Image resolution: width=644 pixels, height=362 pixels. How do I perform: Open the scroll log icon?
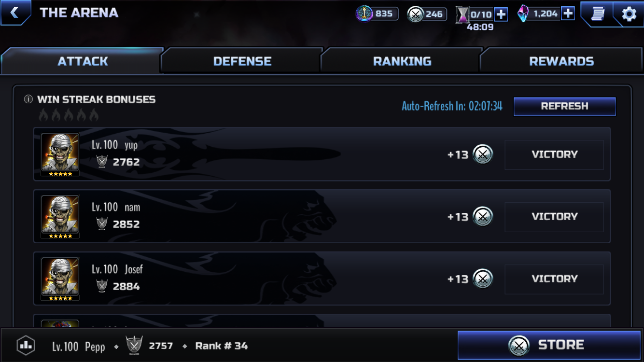pyautogui.click(x=597, y=14)
